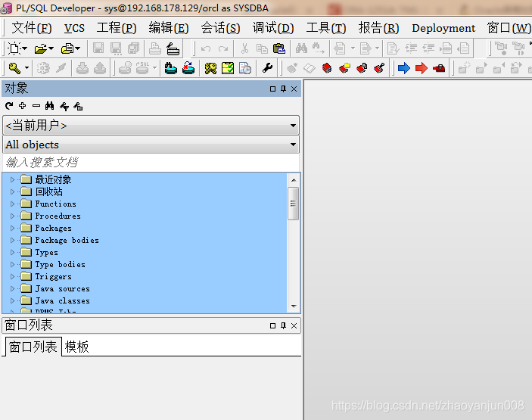
Task: Expand the 最近对象 folder
Action: point(12,179)
